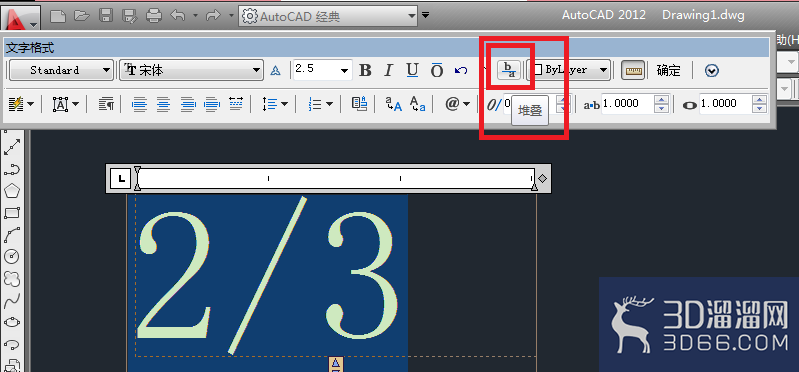799x372 pixels.
Task: Select the Rectangle draw tool
Action: [12, 212]
